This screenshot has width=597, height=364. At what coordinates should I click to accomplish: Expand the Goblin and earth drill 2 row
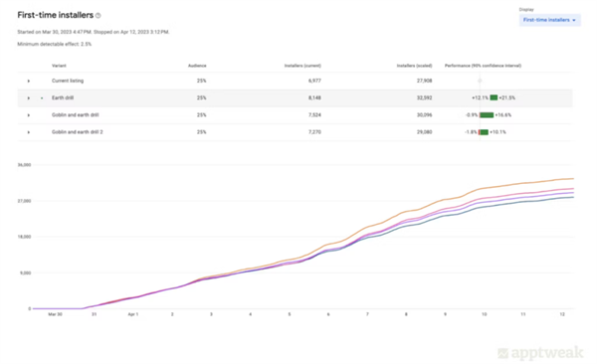[29, 132]
